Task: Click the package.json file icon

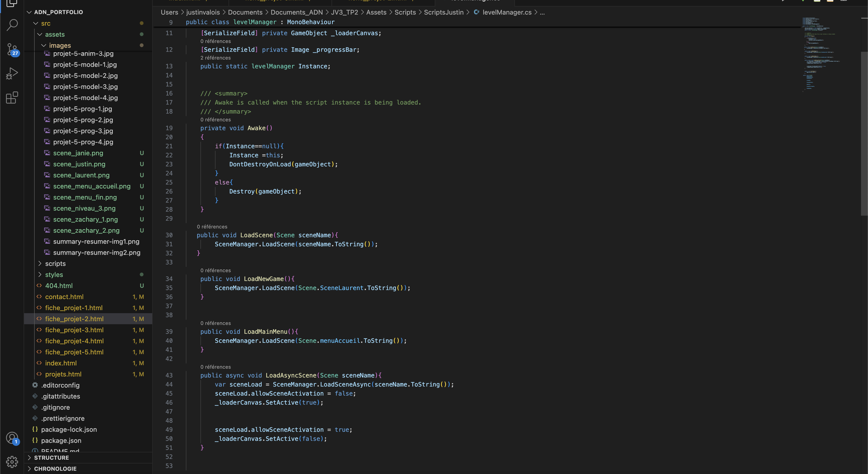Action: click(x=35, y=440)
